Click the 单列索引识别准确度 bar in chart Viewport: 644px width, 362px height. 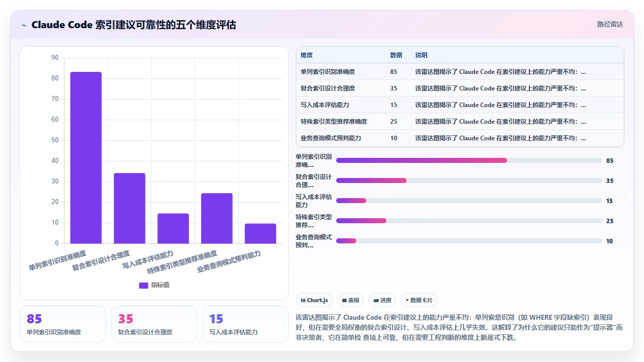(x=86, y=158)
